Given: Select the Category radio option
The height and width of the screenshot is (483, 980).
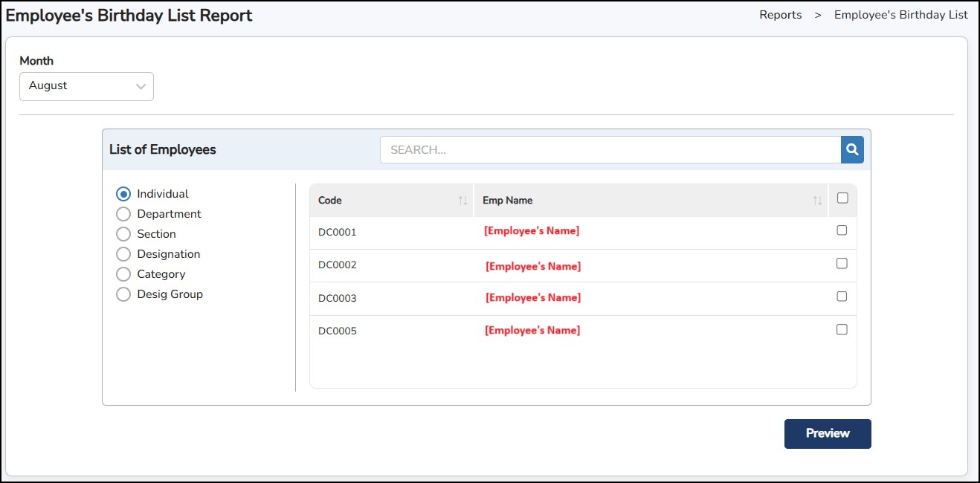Looking at the screenshot, I should (x=123, y=274).
